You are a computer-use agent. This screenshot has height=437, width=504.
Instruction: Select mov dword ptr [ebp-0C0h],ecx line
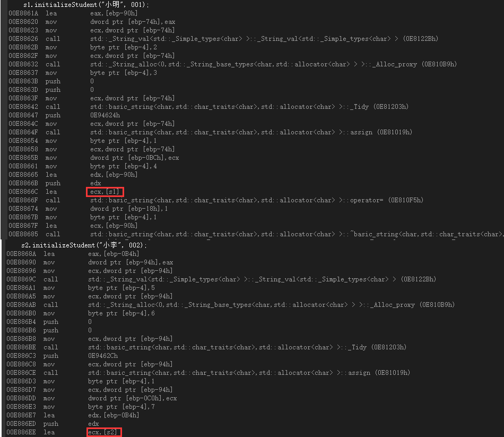[x=92, y=398]
